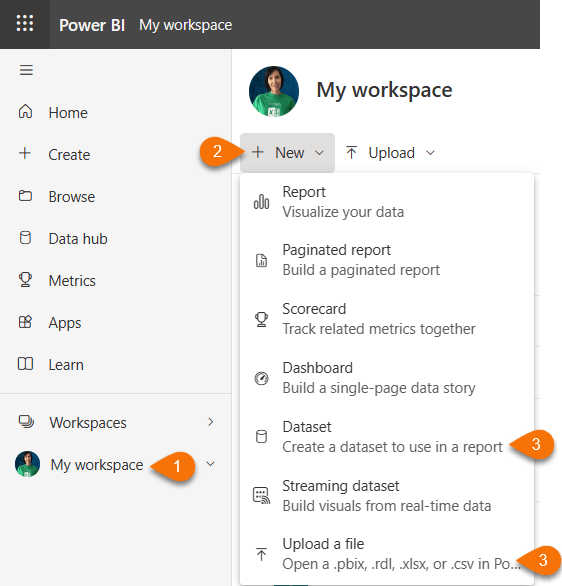Open the app launcher waffle icon
This screenshot has width=562, height=586.
pyautogui.click(x=25, y=23)
